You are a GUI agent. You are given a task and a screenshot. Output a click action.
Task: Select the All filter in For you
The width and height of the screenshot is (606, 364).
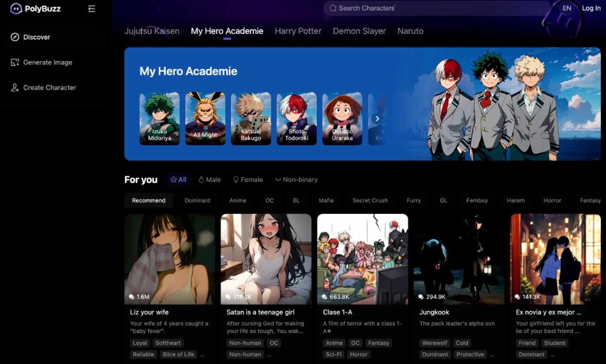click(x=178, y=179)
